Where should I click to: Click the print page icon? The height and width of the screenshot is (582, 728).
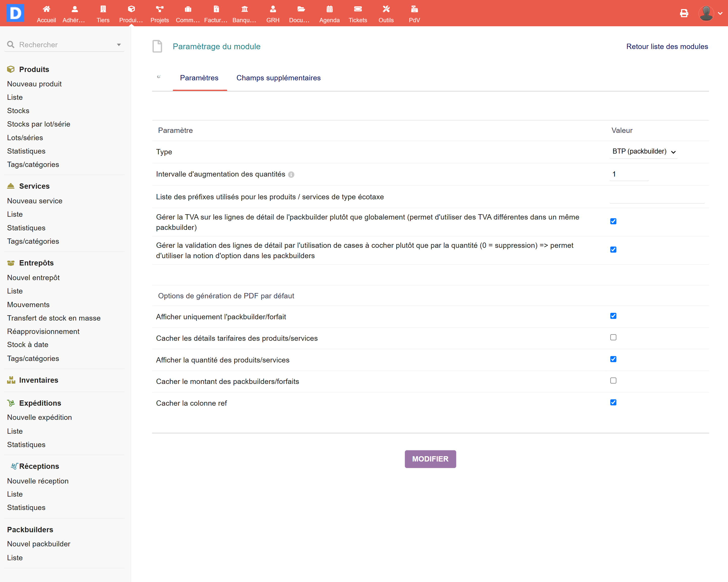[684, 13]
